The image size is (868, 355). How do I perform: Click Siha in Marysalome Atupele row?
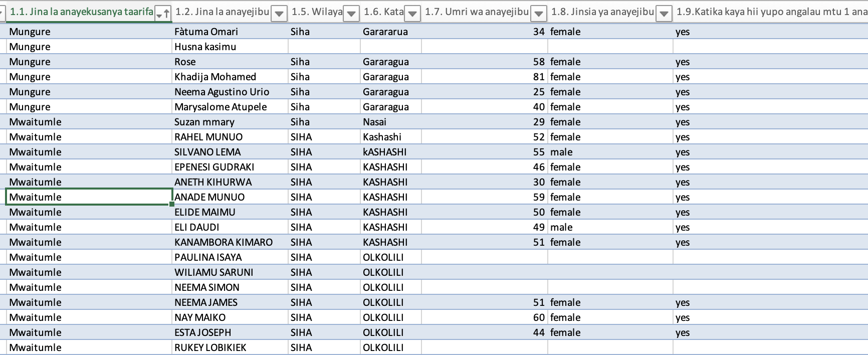pyautogui.click(x=324, y=107)
